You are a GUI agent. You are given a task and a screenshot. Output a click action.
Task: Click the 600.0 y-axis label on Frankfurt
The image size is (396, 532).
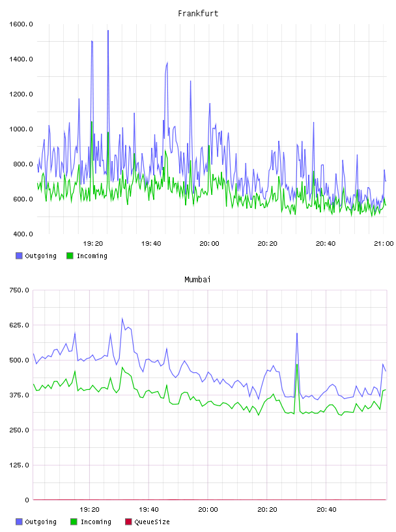point(23,199)
